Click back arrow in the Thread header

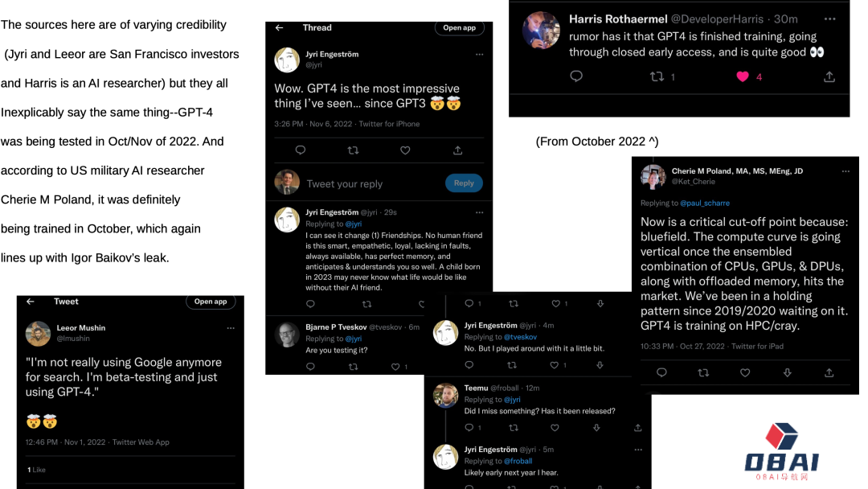coord(279,27)
